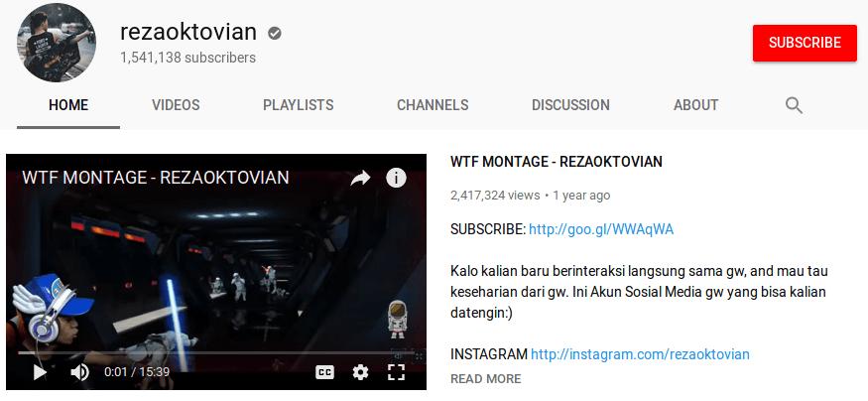Open video settings gear icon

[x=360, y=372]
